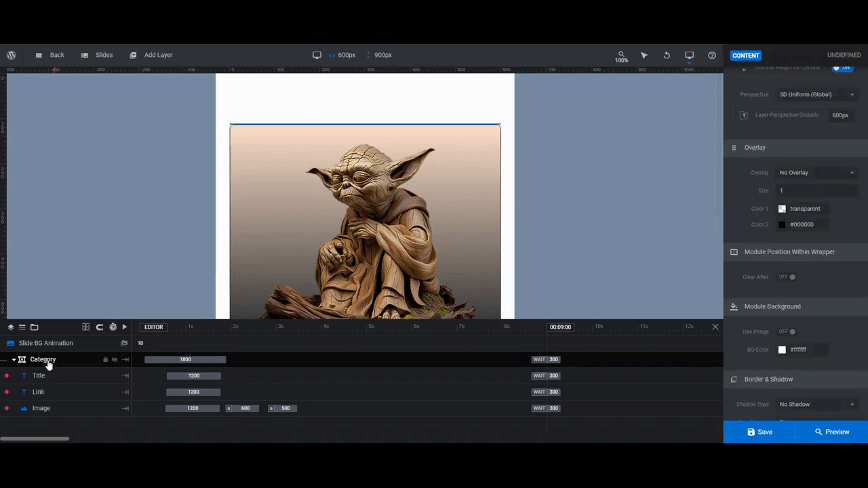Click the timeline loop replay icon
Viewport: 868px width, 488px height.
pos(100,327)
